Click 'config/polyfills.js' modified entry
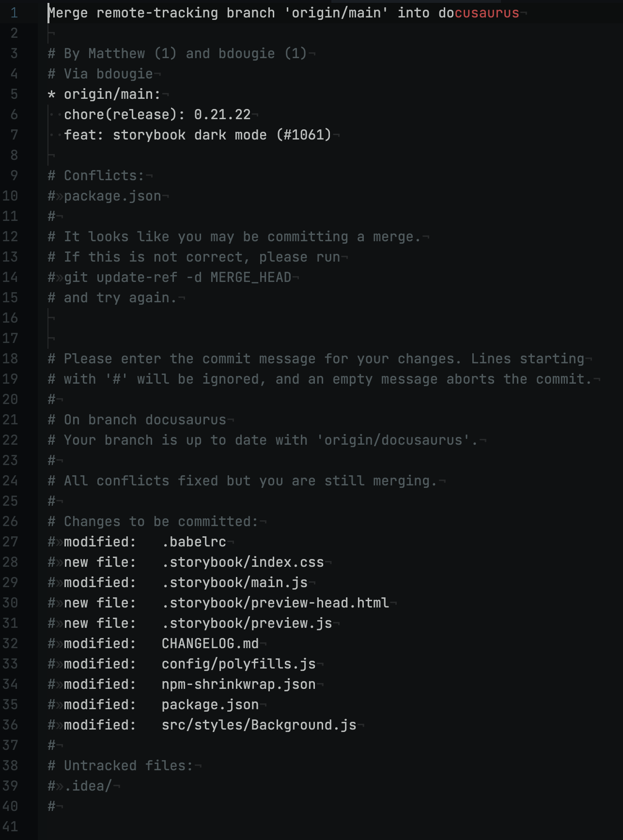 point(238,664)
